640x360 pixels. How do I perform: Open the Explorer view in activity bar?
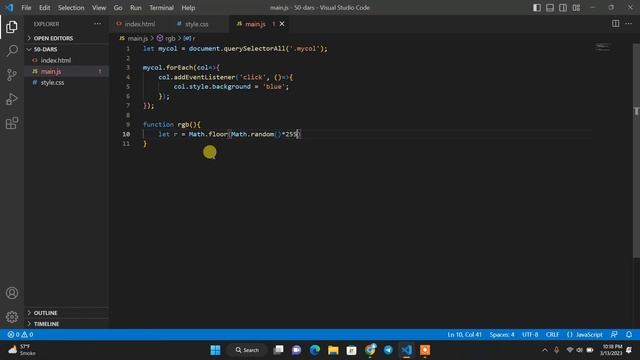pos(12,27)
